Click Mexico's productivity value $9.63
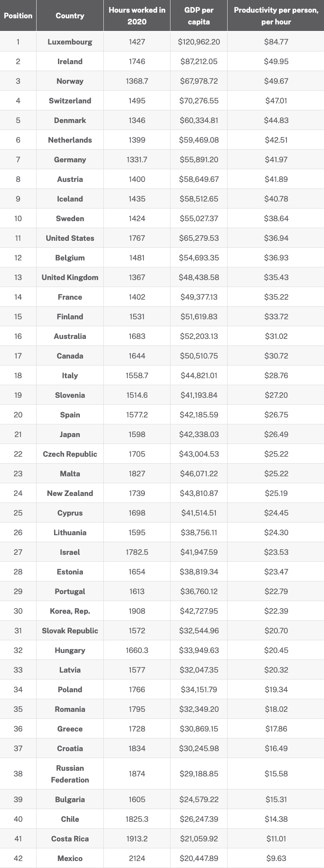Image resolution: width=324 pixels, height=868 pixels. 276,858
